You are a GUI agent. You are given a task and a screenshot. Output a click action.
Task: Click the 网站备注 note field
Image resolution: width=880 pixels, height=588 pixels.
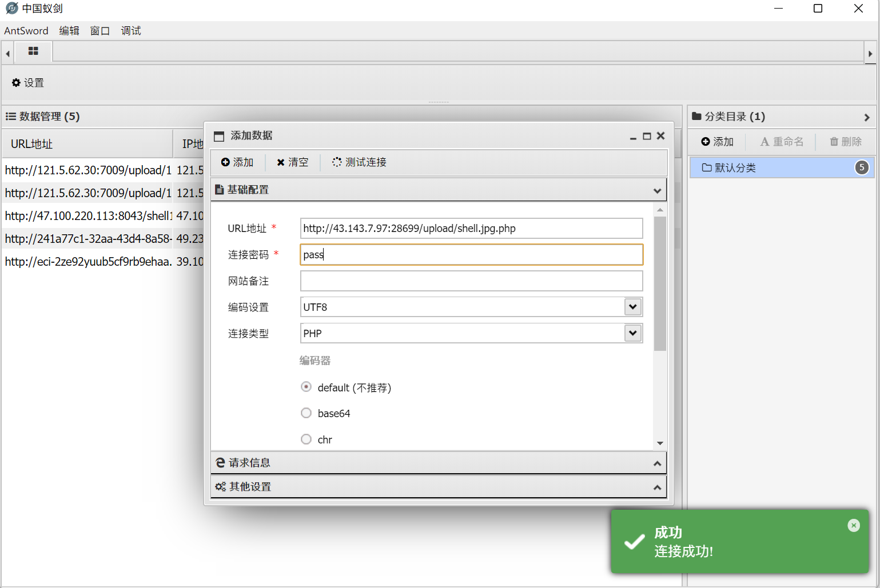[471, 281]
